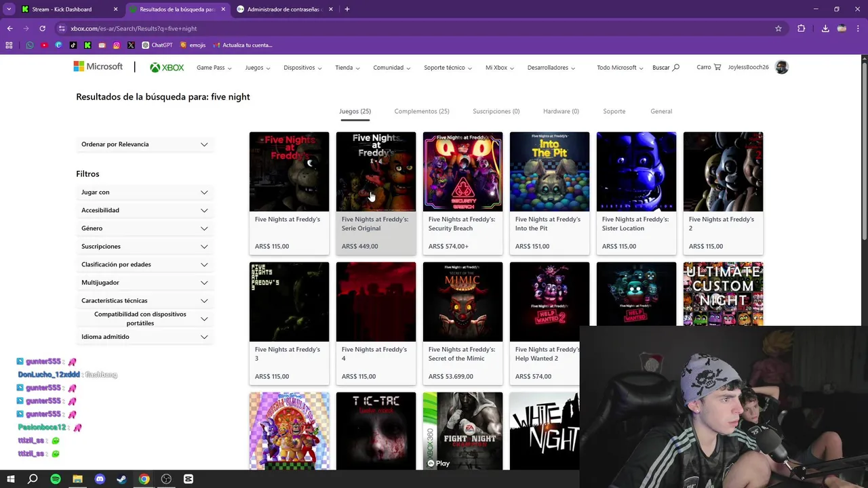Open the Soporte técnico menu
The width and height of the screenshot is (868, 488).
point(448,68)
